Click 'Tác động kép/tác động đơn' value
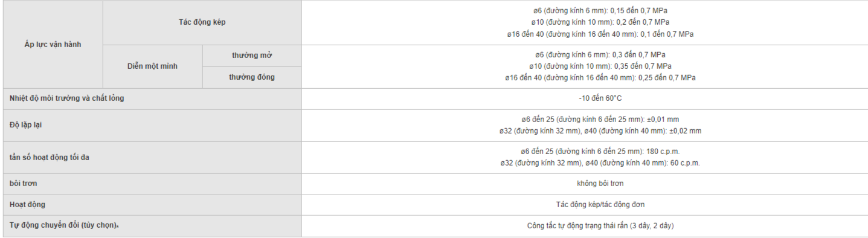The height and width of the screenshot is (238, 868). point(600,205)
